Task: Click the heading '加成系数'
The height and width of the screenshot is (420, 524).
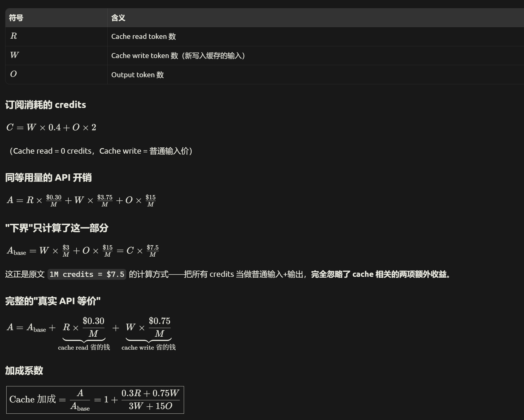Action: 24,371
